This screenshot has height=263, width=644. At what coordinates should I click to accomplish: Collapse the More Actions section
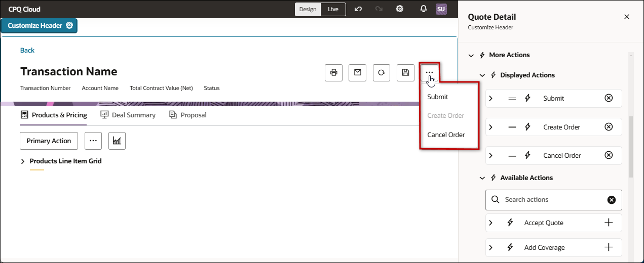[471, 55]
